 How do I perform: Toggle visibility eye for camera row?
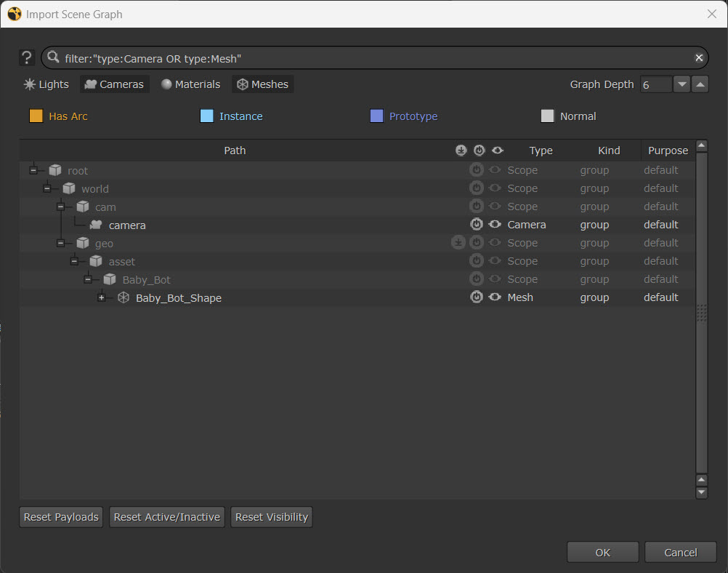click(x=495, y=225)
